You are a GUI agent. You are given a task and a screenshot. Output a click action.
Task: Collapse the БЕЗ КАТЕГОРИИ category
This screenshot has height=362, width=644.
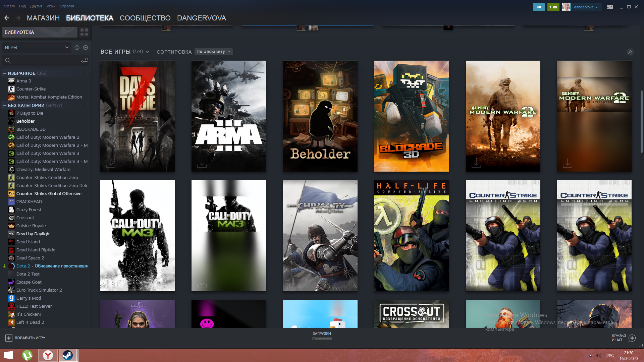[5, 105]
